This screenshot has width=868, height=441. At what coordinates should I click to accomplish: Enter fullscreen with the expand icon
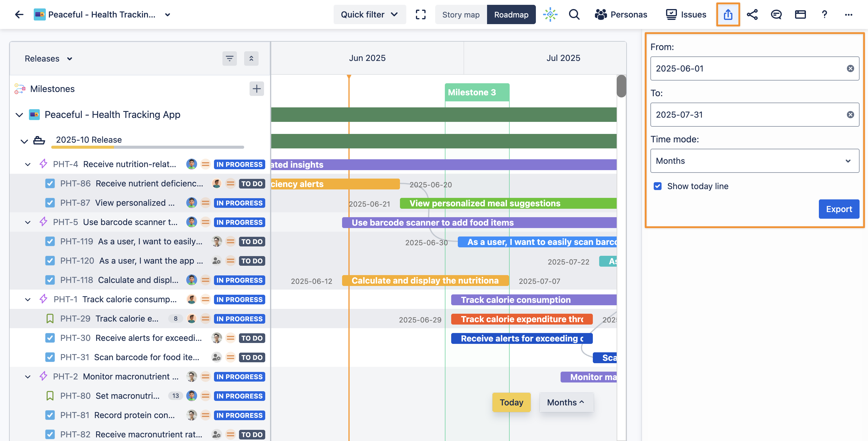(x=420, y=14)
